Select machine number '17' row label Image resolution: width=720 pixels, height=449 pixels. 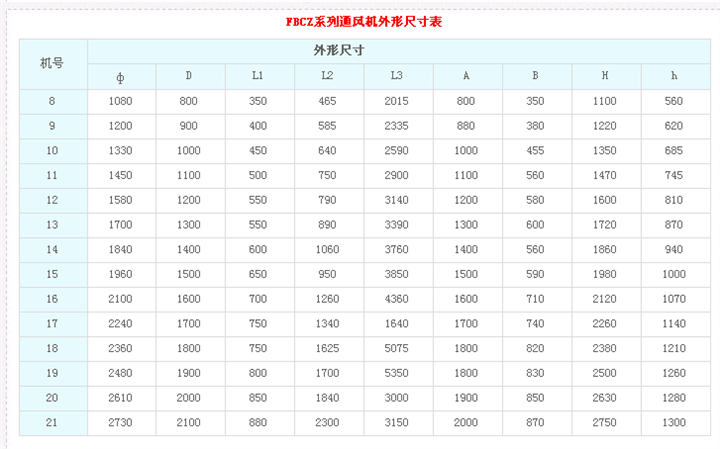click(x=52, y=324)
